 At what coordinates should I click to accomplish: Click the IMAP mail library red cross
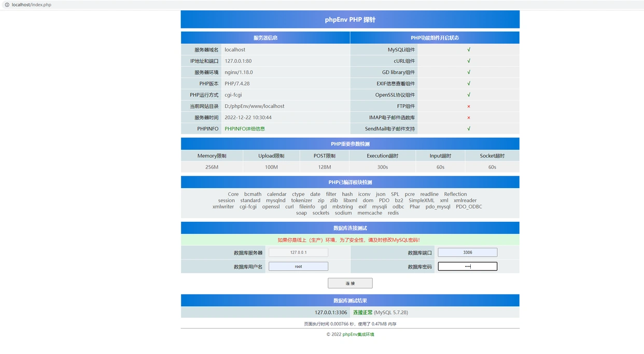tap(468, 118)
